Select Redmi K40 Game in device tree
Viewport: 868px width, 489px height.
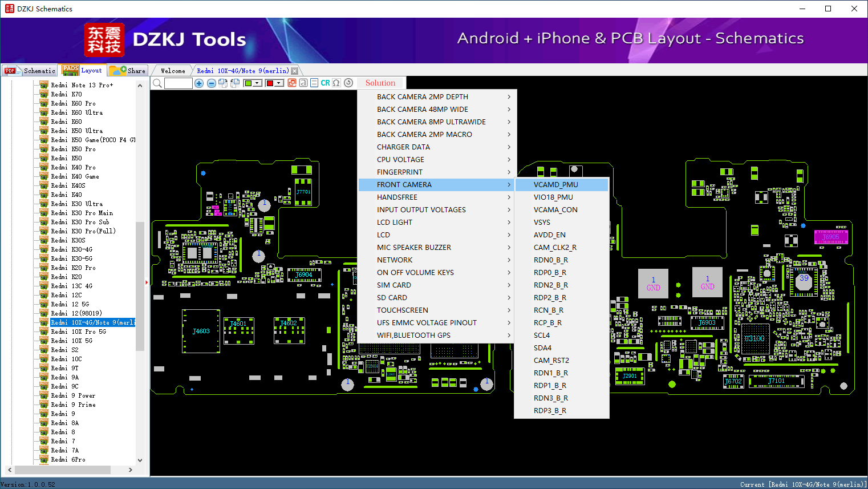pos(75,176)
